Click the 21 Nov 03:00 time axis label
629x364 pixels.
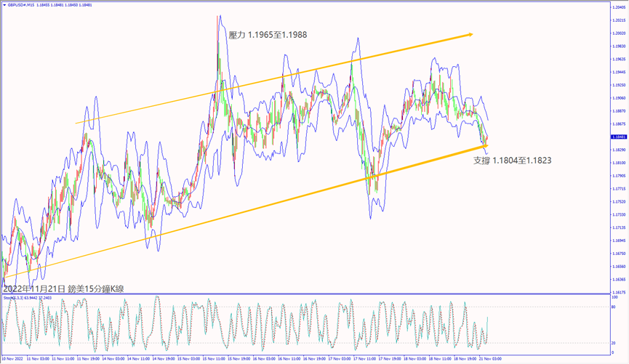pyautogui.click(x=489, y=359)
